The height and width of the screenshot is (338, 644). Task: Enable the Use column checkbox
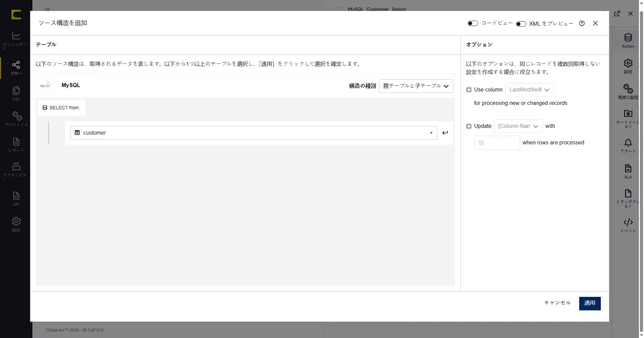pyautogui.click(x=469, y=90)
